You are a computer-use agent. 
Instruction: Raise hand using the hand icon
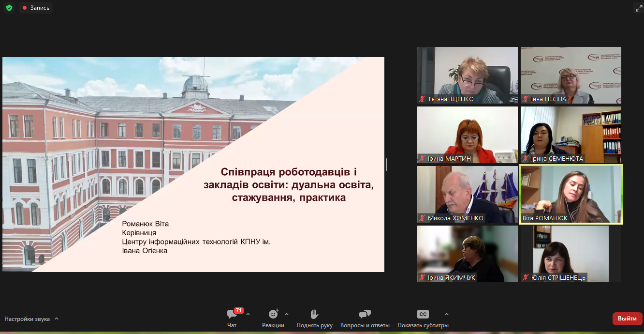pos(314,314)
